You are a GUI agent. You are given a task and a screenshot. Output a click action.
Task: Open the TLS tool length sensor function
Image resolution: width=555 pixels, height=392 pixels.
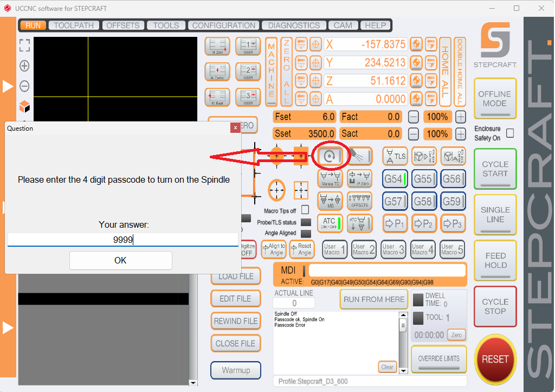[395, 156]
